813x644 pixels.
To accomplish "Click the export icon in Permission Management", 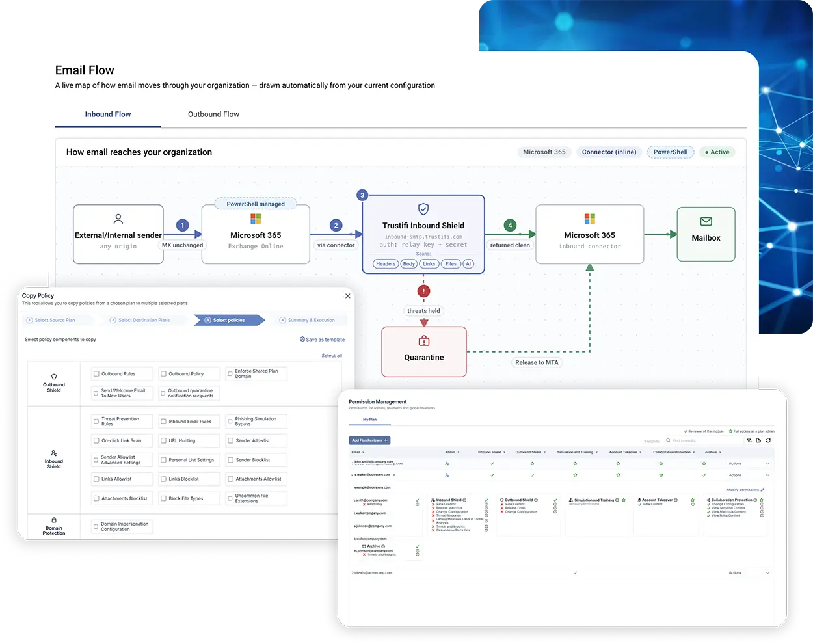I will (758, 440).
